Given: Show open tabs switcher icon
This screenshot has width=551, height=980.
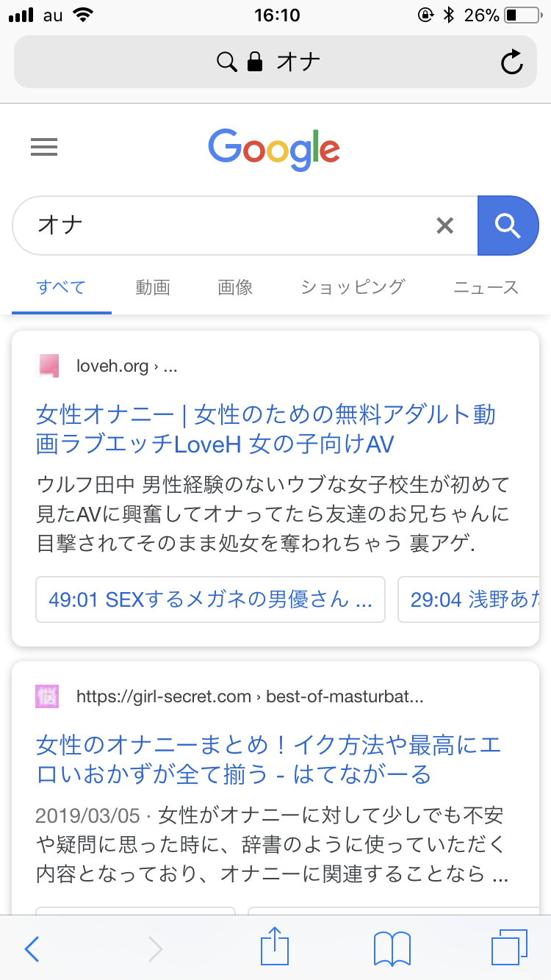Looking at the screenshot, I should pyautogui.click(x=508, y=947).
